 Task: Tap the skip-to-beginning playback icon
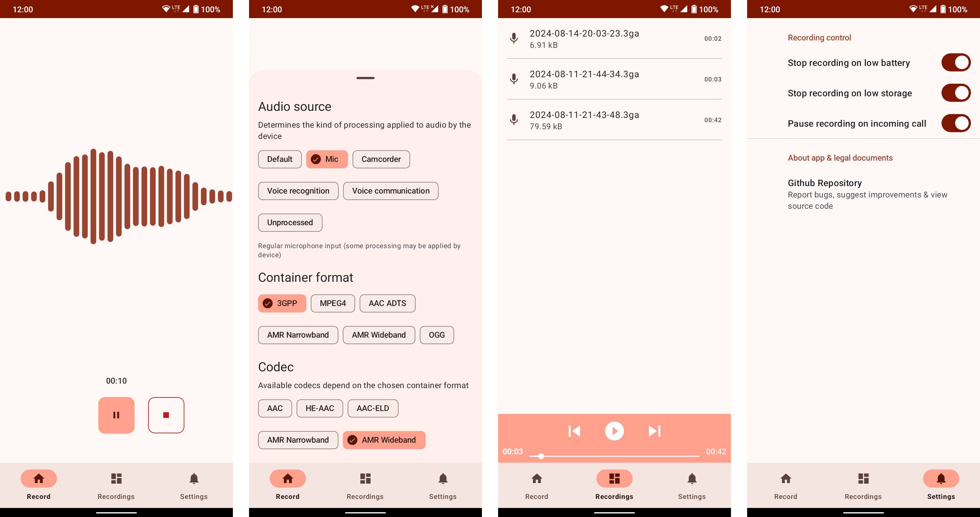tap(574, 431)
